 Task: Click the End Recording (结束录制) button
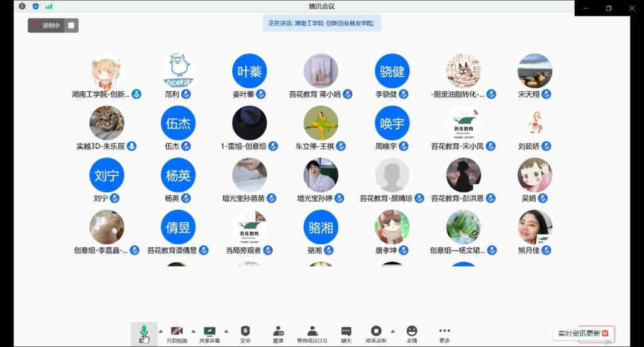pyautogui.click(x=376, y=333)
